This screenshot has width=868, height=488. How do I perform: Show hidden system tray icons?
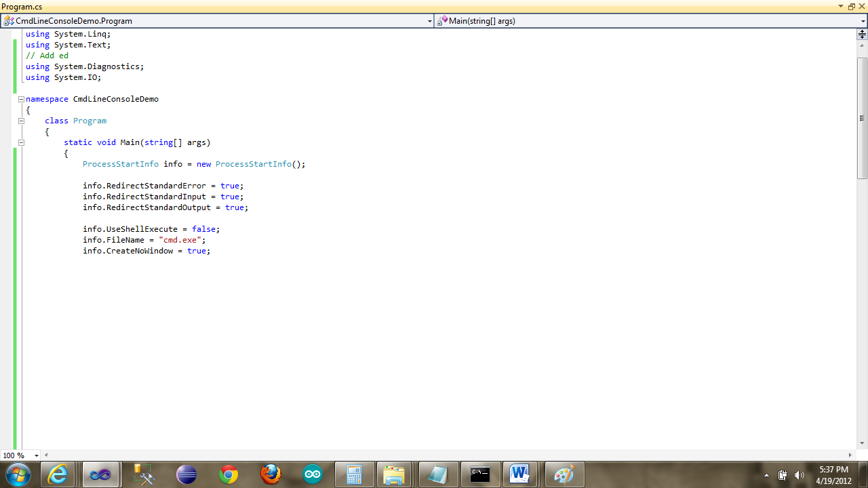766,474
